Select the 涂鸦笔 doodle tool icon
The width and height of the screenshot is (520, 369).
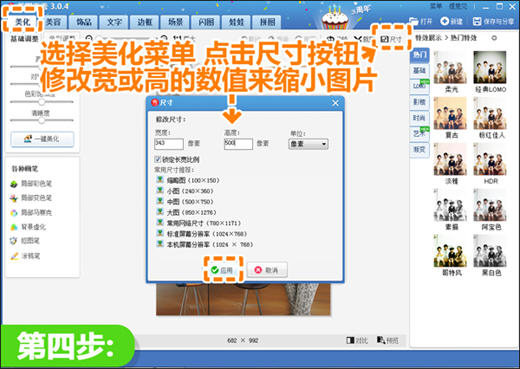coord(14,256)
